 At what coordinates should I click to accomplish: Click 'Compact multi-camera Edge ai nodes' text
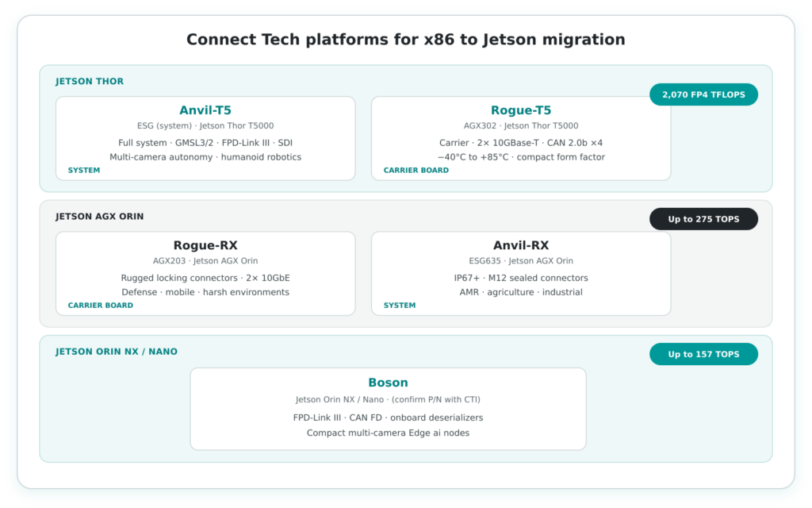(x=388, y=433)
